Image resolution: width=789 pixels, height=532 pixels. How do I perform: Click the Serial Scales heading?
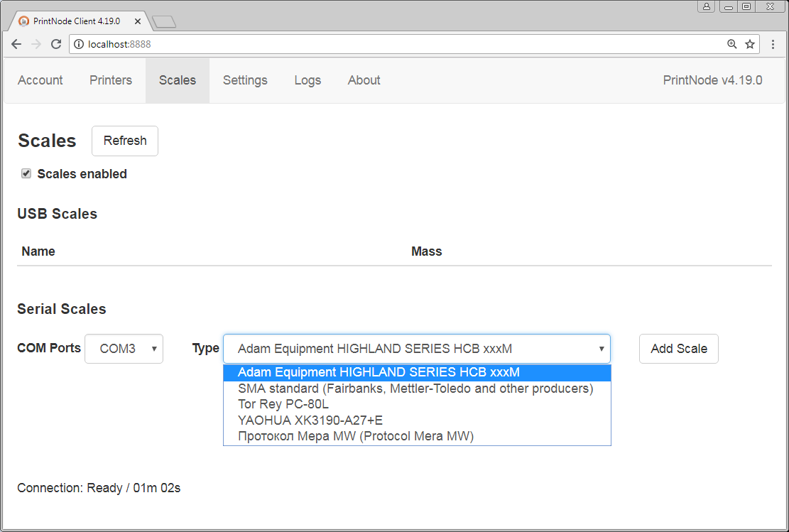pos(61,308)
